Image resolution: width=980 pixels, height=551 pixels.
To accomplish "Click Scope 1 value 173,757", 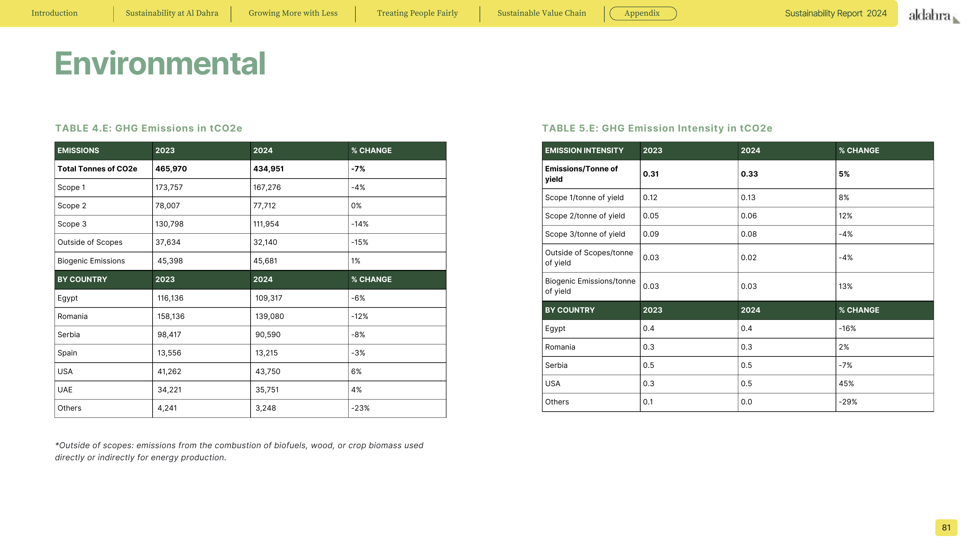I will 169,187.
